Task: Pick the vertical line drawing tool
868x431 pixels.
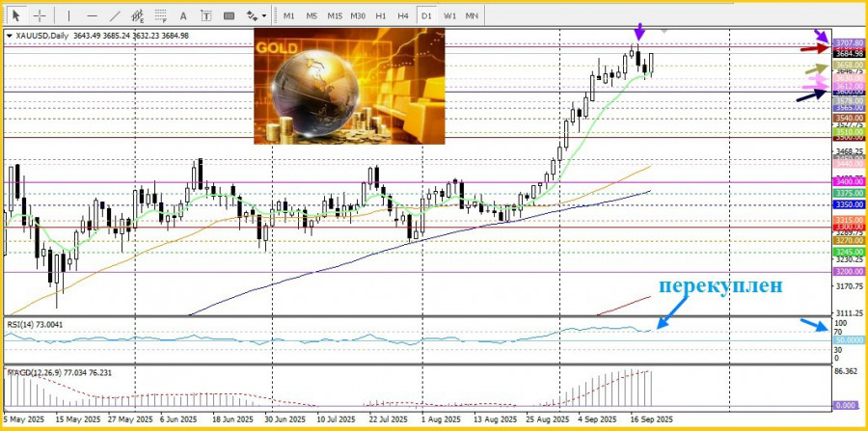Action: pyautogui.click(x=68, y=15)
